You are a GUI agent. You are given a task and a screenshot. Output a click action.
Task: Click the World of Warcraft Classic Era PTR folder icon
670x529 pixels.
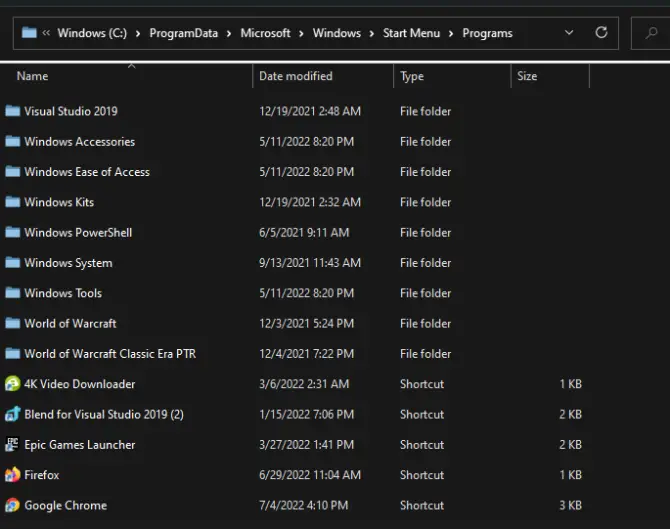(x=12, y=354)
